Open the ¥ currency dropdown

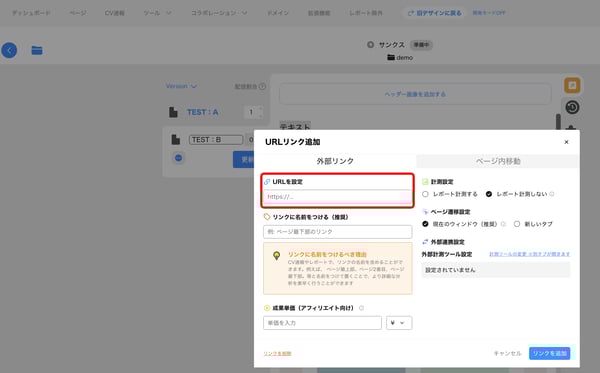tap(399, 323)
